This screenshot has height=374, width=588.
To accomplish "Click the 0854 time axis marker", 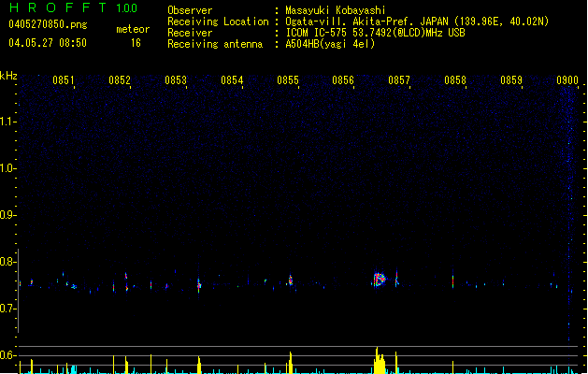I will click(232, 80).
